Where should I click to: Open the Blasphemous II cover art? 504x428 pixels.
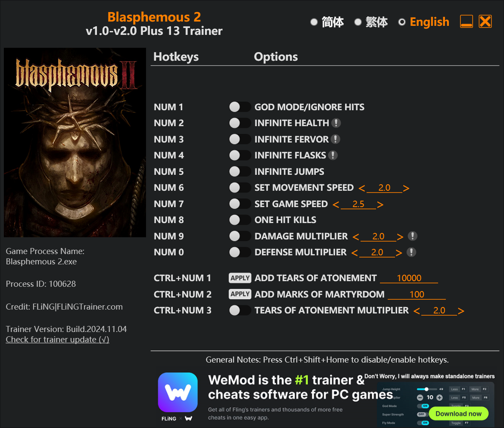[x=75, y=143]
